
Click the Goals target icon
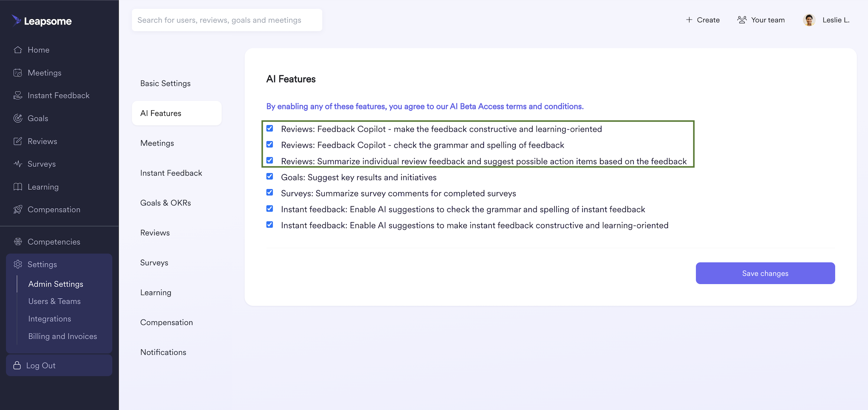click(x=18, y=118)
